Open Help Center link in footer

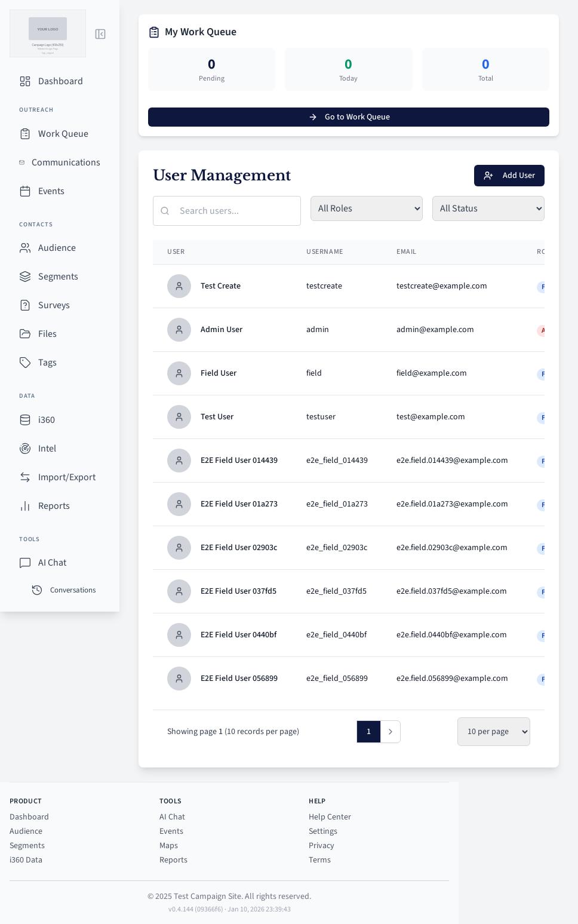pos(330,816)
